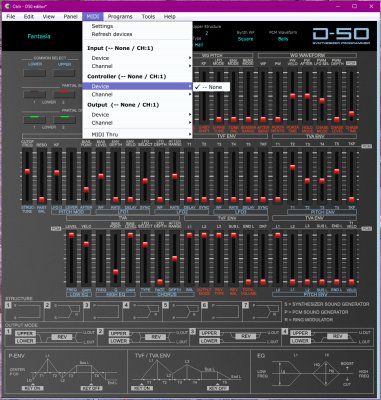Close the open MIDI menu

tap(93, 16)
